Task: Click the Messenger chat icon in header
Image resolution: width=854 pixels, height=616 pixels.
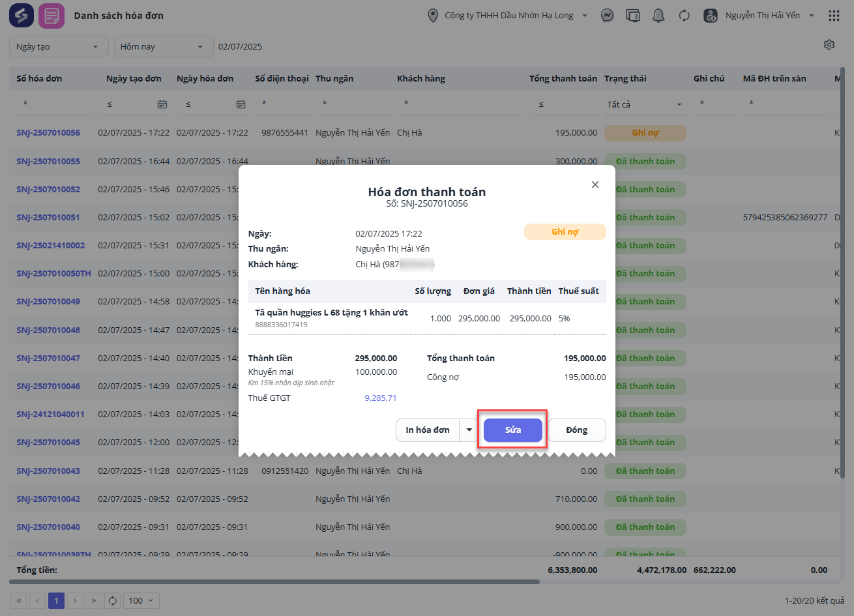Action: coord(607,16)
